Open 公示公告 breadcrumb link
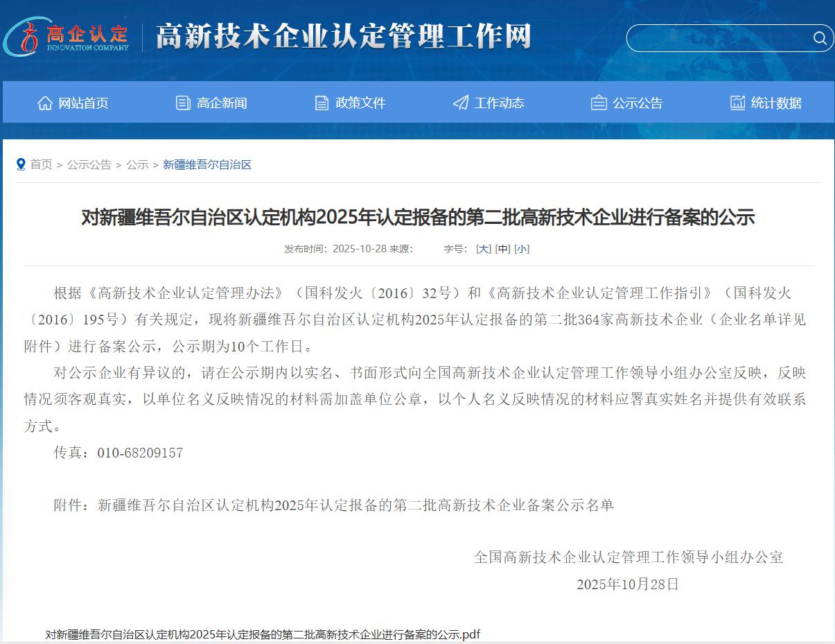The height and width of the screenshot is (644, 835). [x=89, y=164]
